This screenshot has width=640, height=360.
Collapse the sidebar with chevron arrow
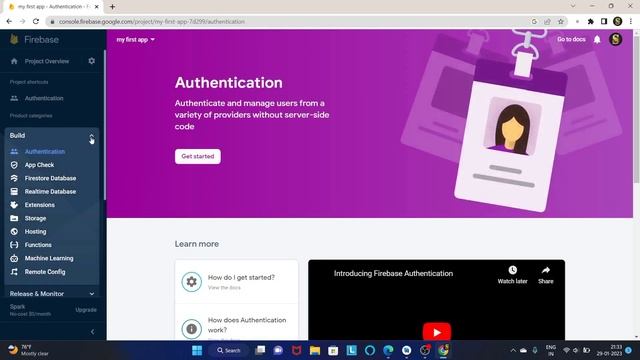coord(92,332)
